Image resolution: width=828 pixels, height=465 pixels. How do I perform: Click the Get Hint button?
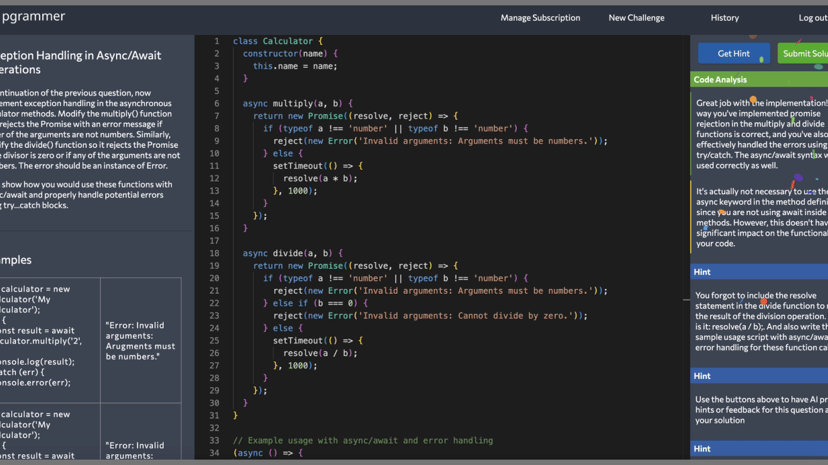(733, 53)
